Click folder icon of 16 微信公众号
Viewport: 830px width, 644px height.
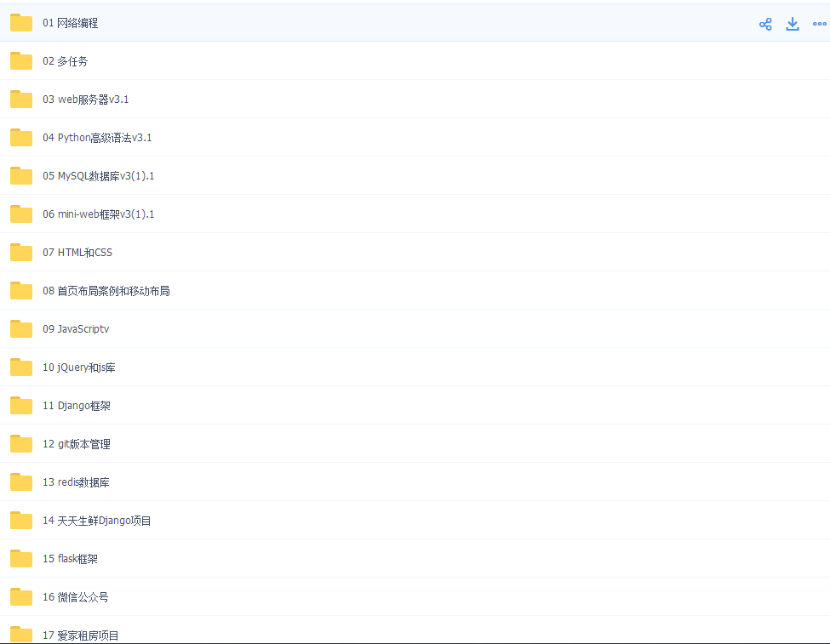21,597
